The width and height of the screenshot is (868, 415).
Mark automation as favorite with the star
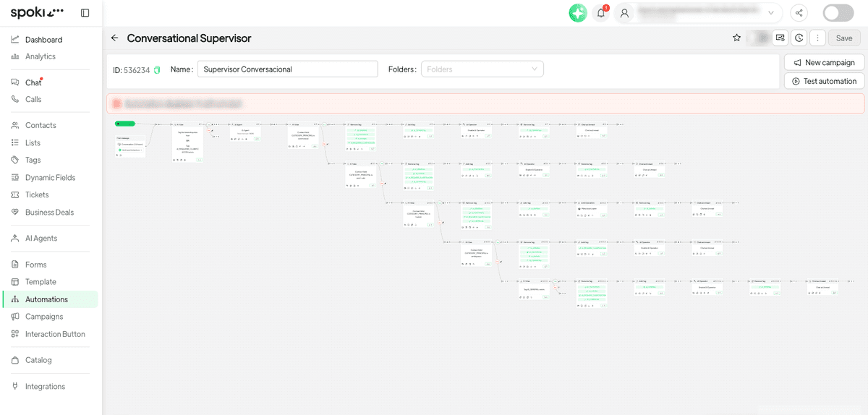(x=736, y=38)
